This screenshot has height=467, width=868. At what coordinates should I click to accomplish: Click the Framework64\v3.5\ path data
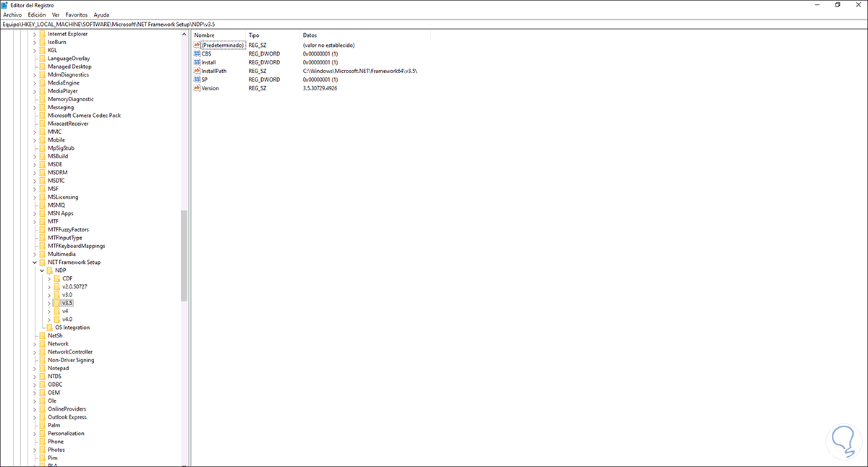pos(360,71)
